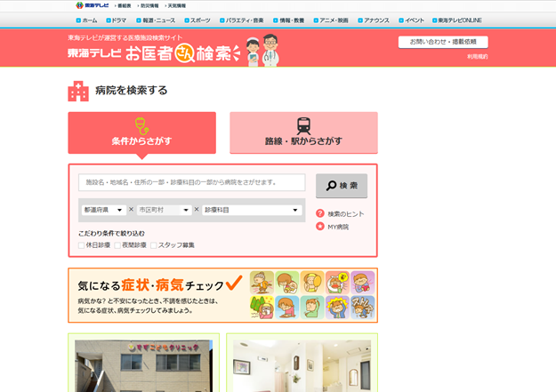This screenshot has width=556, height=392.
Task: Open the 検索のヒント link text
Action: click(x=345, y=213)
